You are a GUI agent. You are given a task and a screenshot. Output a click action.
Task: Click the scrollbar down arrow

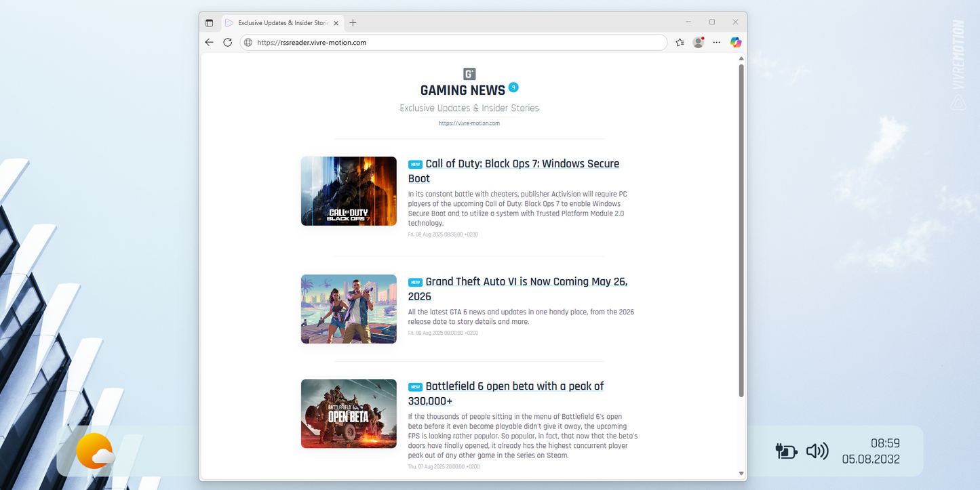click(x=741, y=473)
